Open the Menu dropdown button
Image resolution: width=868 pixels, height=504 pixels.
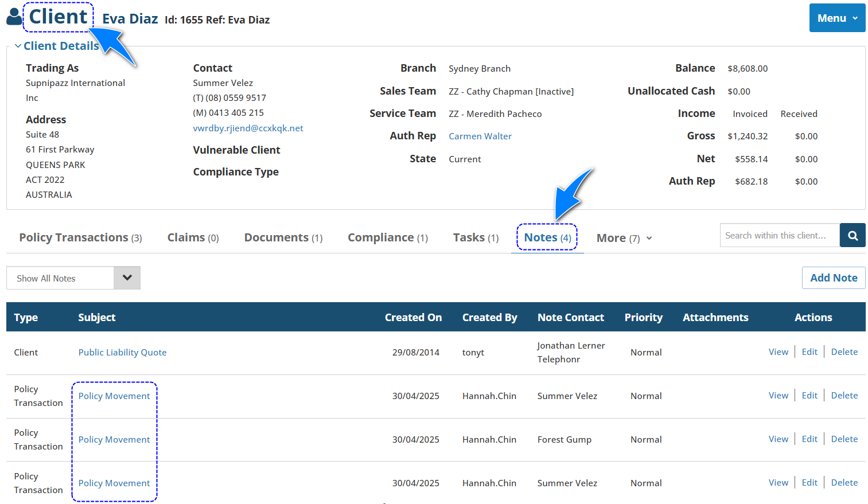pyautogui.click(x=836, y=18)
